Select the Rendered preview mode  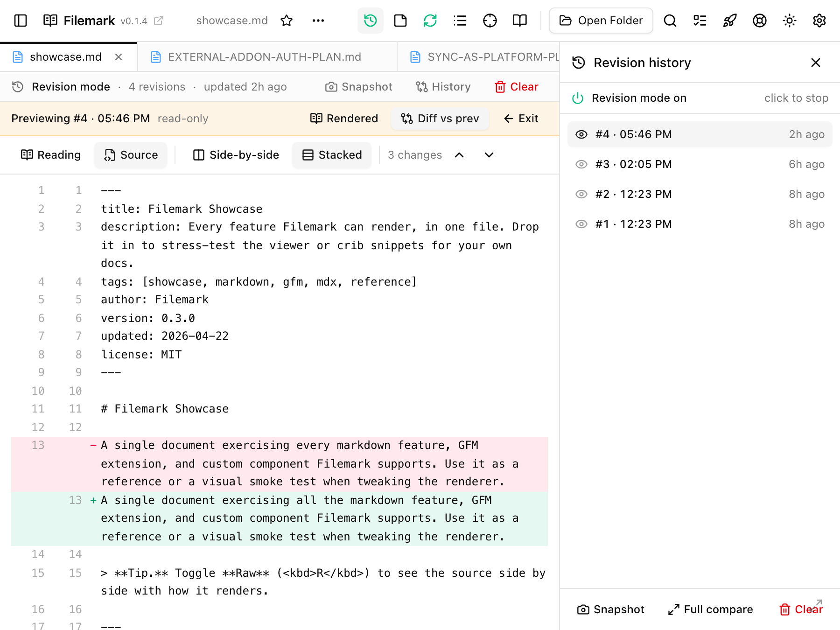pyautogui.click(x=344, y=119)
